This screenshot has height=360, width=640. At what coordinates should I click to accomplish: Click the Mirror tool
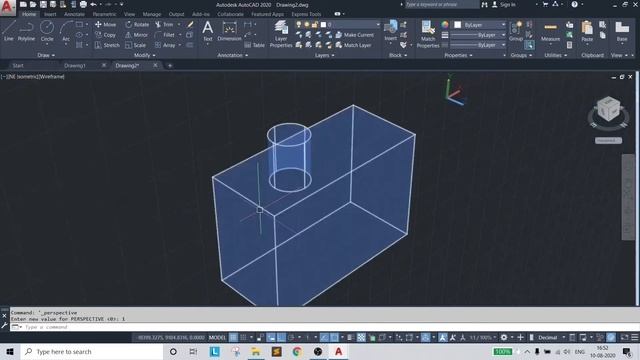coord(136,35)
